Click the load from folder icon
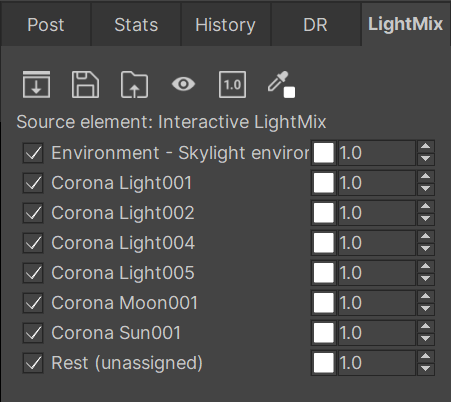Image resolution: width=451 pixels, height=402 pixels. click(x=134, y=84)
